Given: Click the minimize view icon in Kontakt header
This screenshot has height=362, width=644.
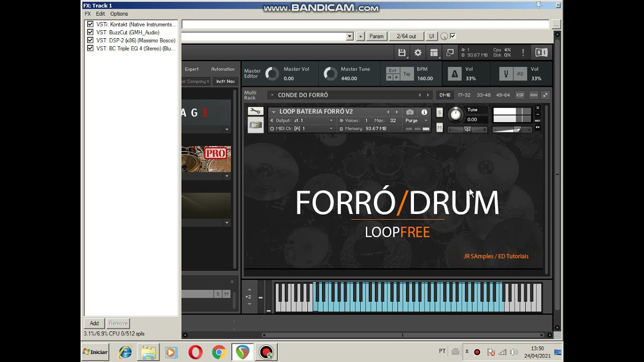Looking at the screenshot, I should click(x=450, y=52).
